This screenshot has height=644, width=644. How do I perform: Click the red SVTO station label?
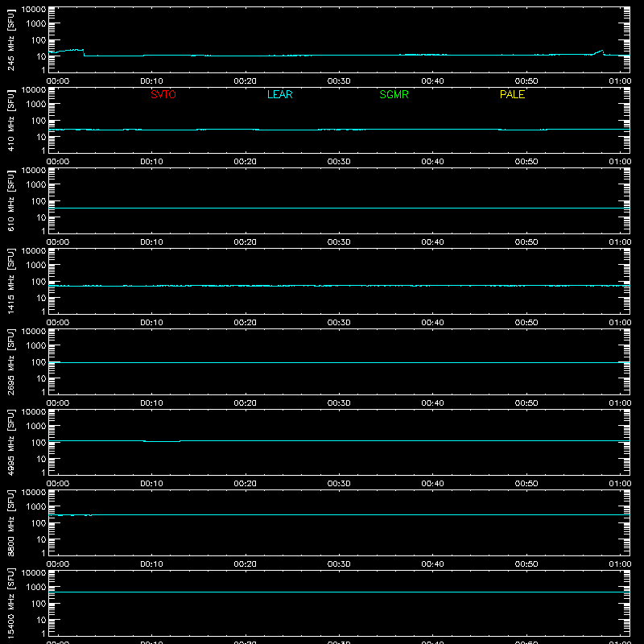163,94
